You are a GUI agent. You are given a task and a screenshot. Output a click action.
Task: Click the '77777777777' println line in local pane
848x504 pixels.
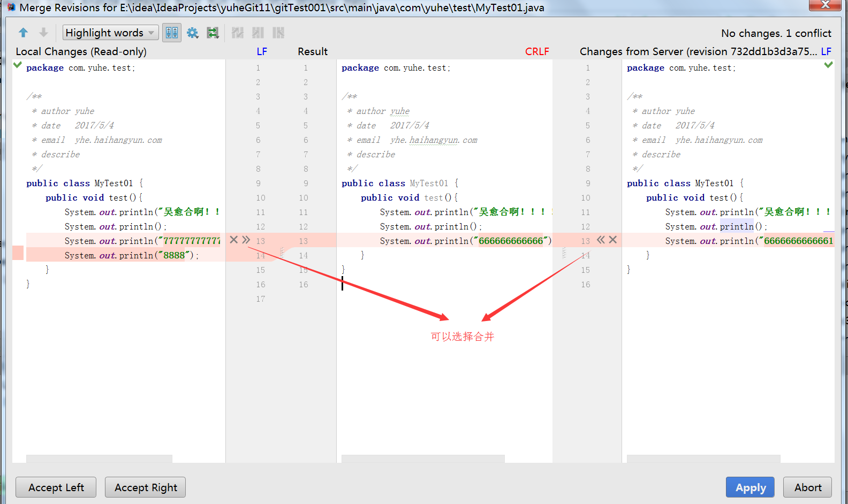click(142, 241)
